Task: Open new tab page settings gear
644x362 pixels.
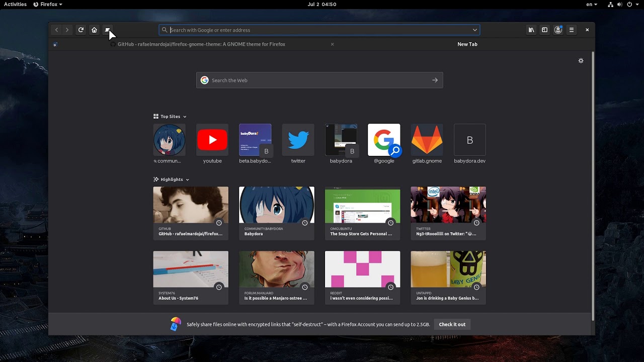Action: point(581,61)
